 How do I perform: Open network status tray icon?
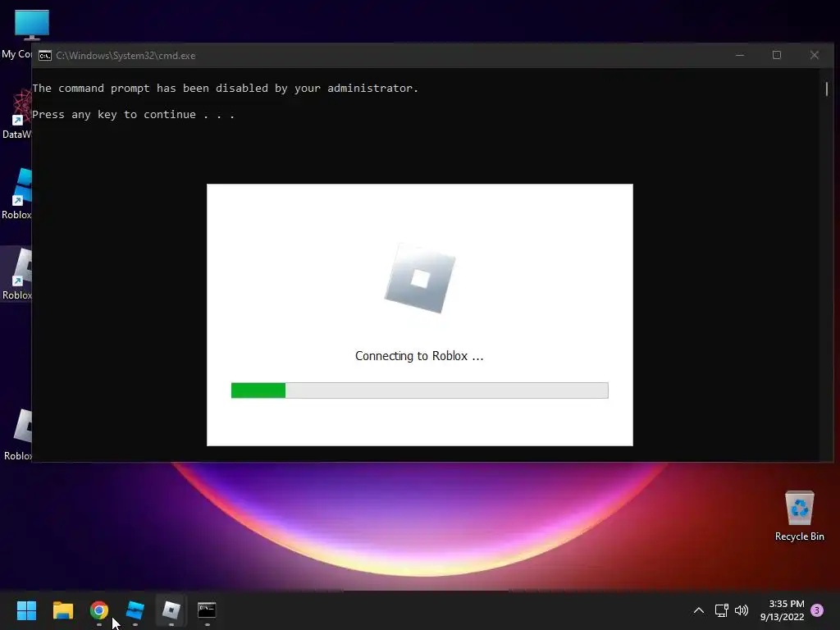coord(721,610)
